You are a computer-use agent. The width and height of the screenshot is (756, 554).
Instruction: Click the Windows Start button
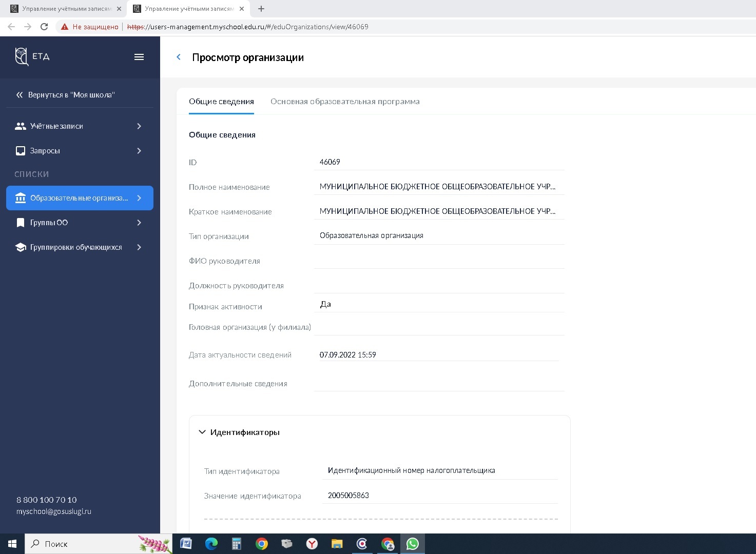point(12,544)
